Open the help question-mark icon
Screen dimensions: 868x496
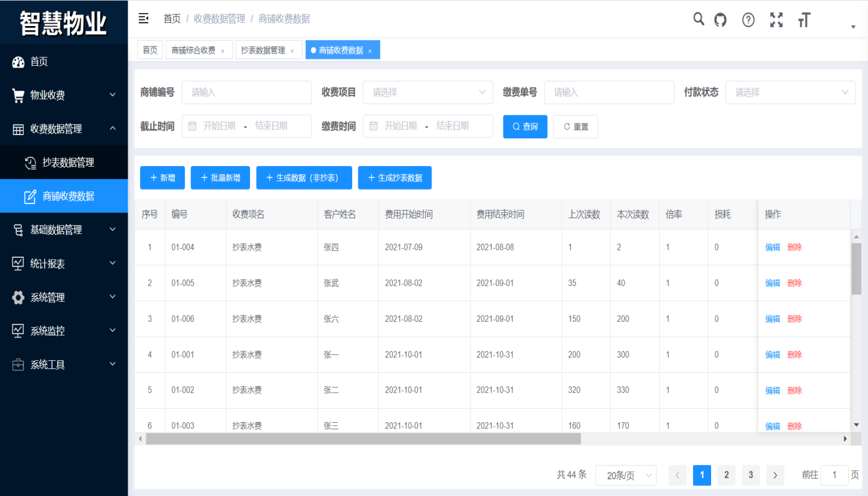(x=748, y=20)
